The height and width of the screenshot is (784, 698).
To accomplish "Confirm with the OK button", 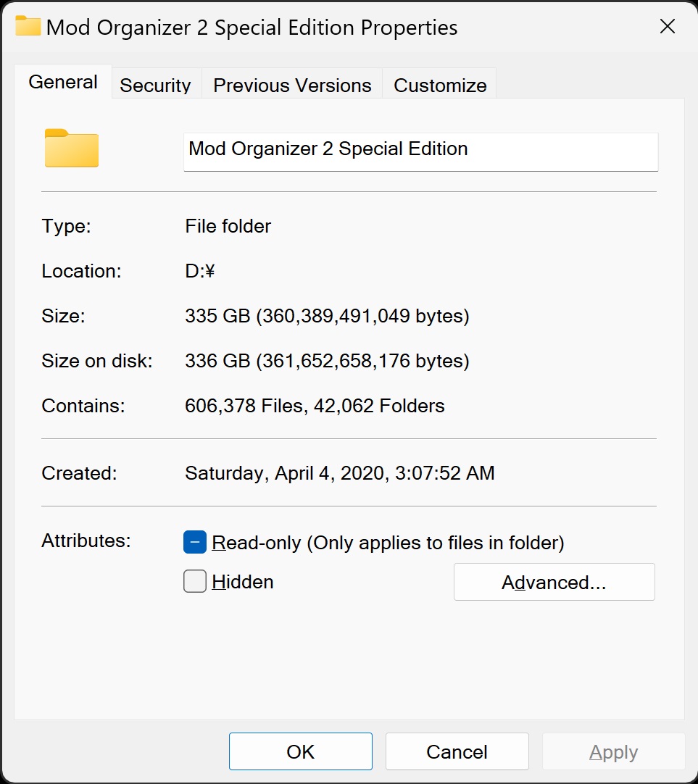I will tap(301, 751).
